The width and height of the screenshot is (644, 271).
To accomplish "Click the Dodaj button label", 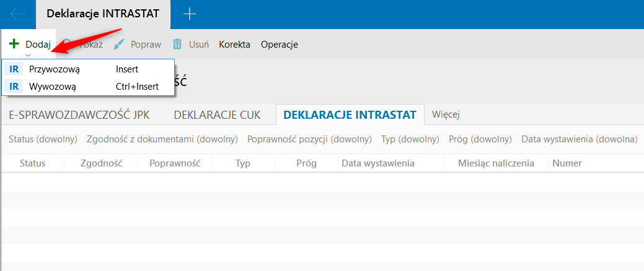I will (x=38, y=45).
